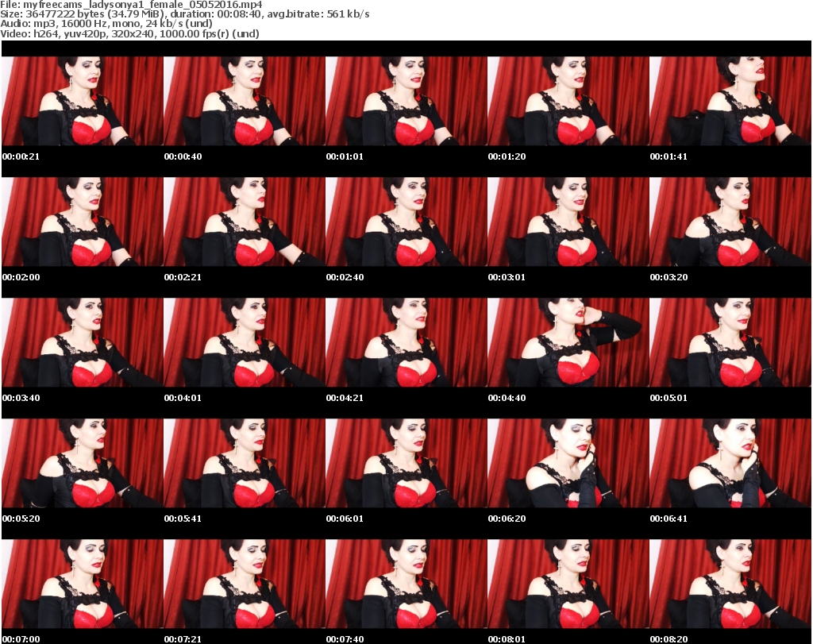This screenshot has height=644, width=813.
Task: Select the thumbnail frame at 00:00:40
Action: click(245, 101)
